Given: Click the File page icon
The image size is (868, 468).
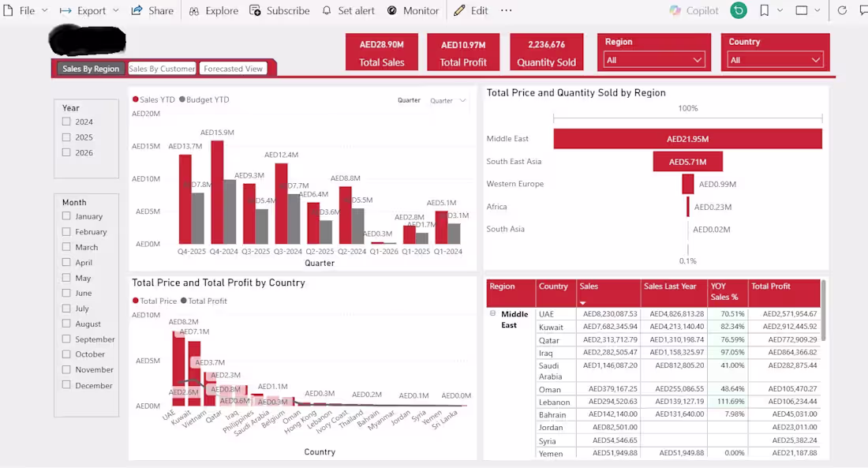Looking at the screenshot, I should (x=9, y=10).
